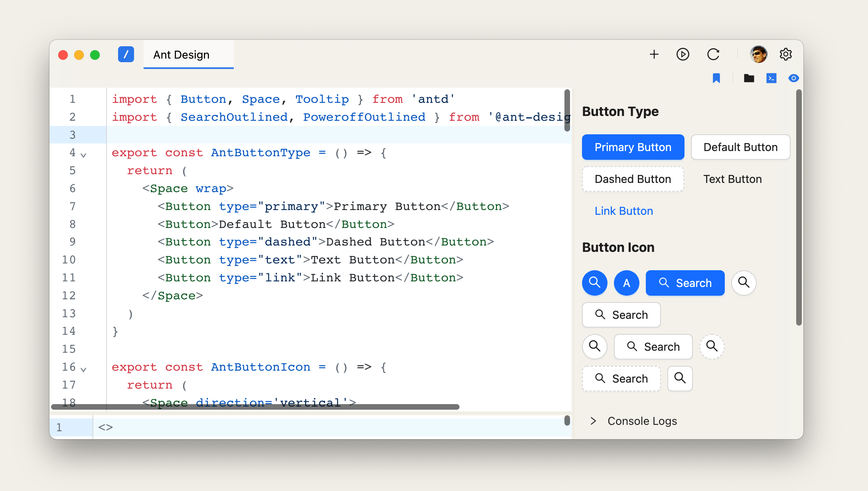Select the Ant Design tab
Viewport: 868px width, 491px height.
tap(181, 55)
